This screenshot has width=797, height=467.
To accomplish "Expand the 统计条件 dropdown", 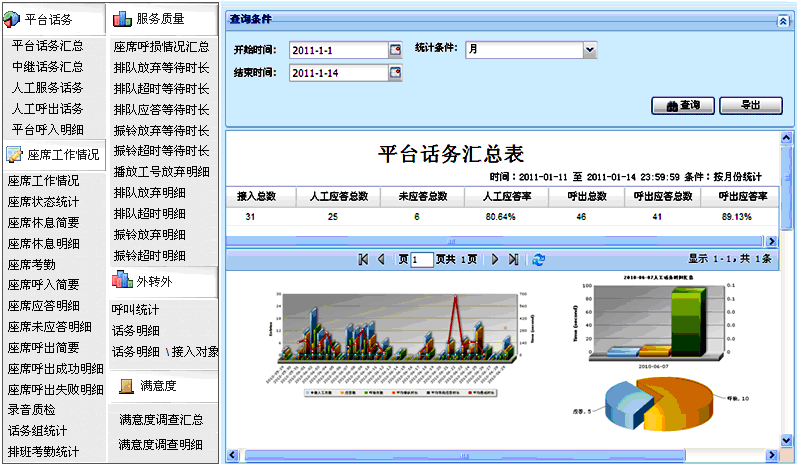I will (589, 49).
